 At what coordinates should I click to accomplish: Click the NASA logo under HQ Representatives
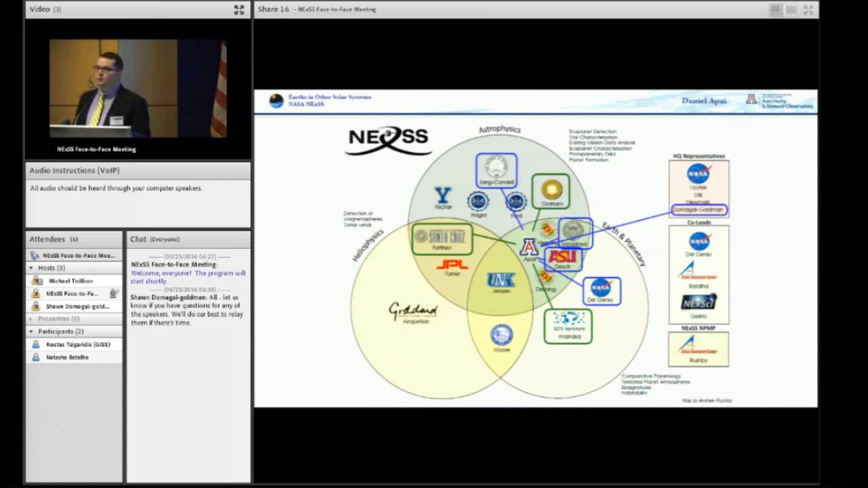tap(698, 174)
